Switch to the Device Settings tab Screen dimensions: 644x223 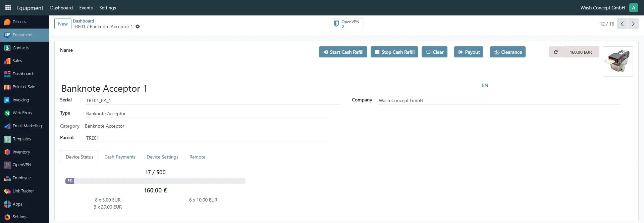tap(162, 157)
